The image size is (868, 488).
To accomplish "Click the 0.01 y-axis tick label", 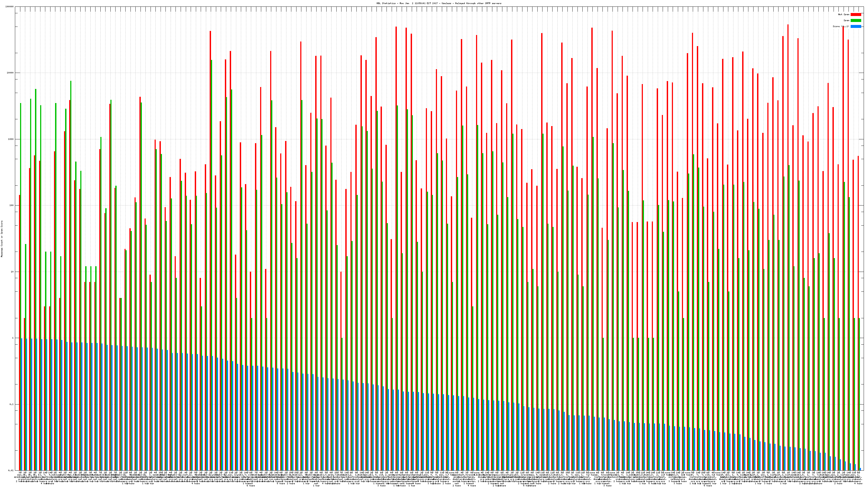I will (x=11, y=470).
